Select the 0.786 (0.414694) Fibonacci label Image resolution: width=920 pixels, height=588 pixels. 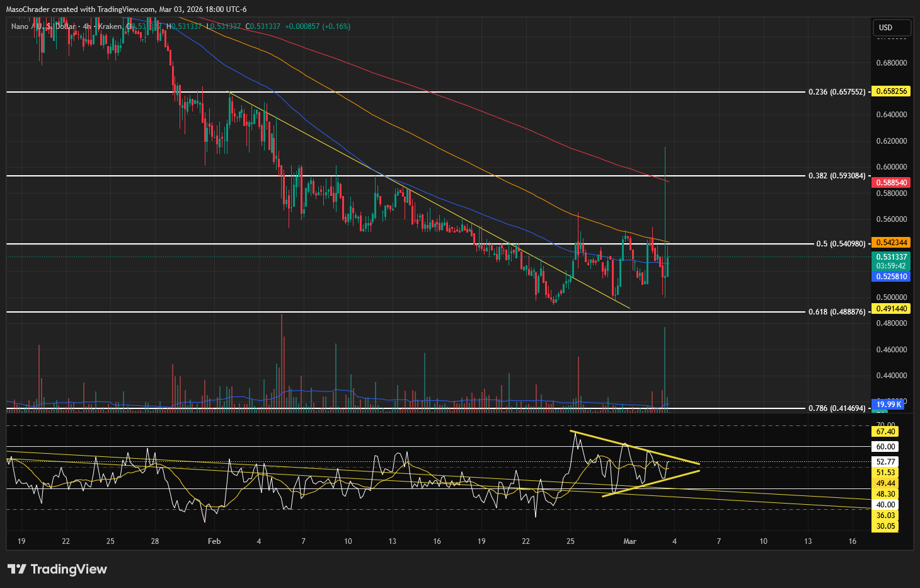(x=837, y=408)
